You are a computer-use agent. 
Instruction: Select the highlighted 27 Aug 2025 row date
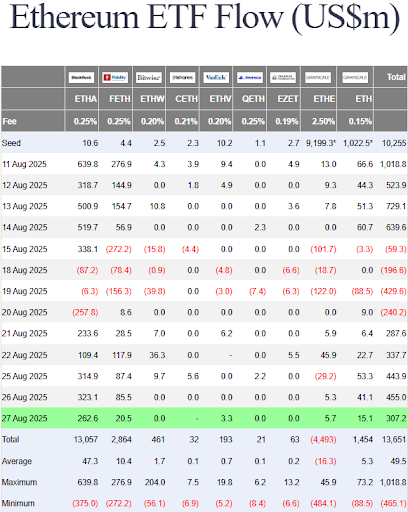(x=25, y=418)
